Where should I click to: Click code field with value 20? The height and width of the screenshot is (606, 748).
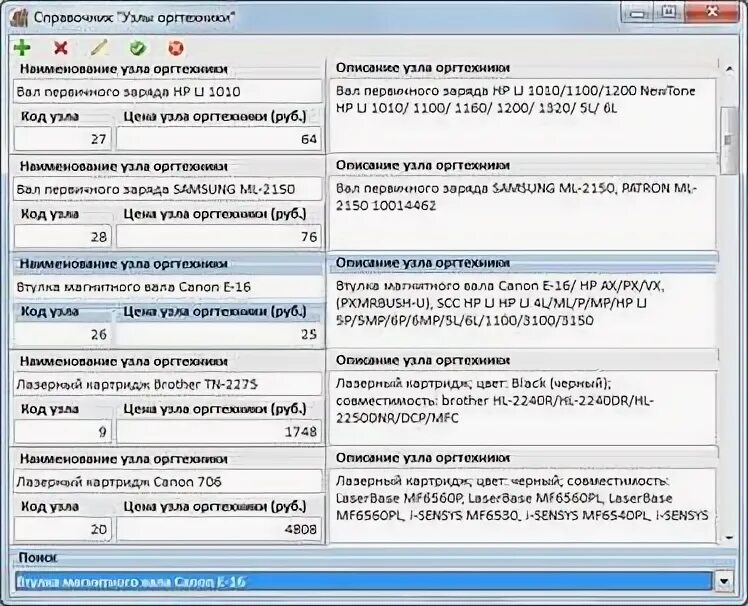click(x=63, y=529)
